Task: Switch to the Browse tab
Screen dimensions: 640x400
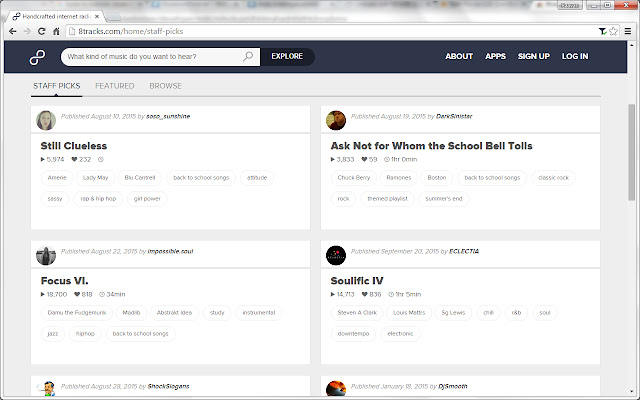Action: click(165, 86)
